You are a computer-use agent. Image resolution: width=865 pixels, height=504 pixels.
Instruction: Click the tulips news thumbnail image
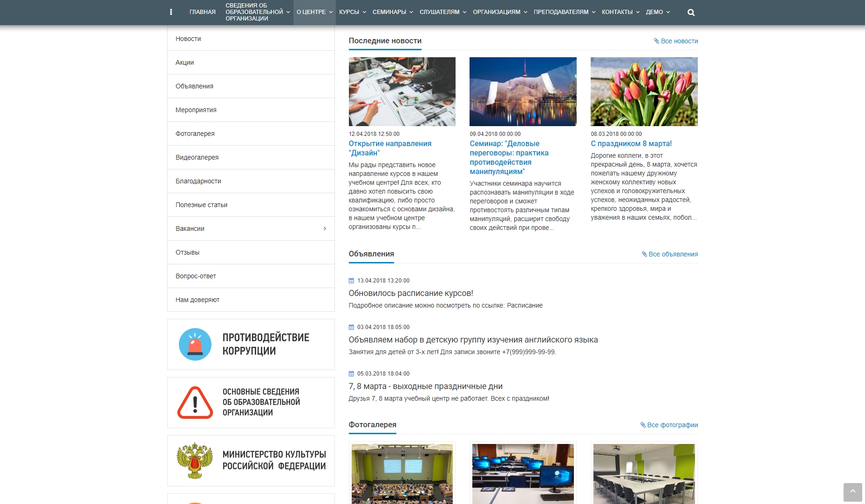coord(644,92)
